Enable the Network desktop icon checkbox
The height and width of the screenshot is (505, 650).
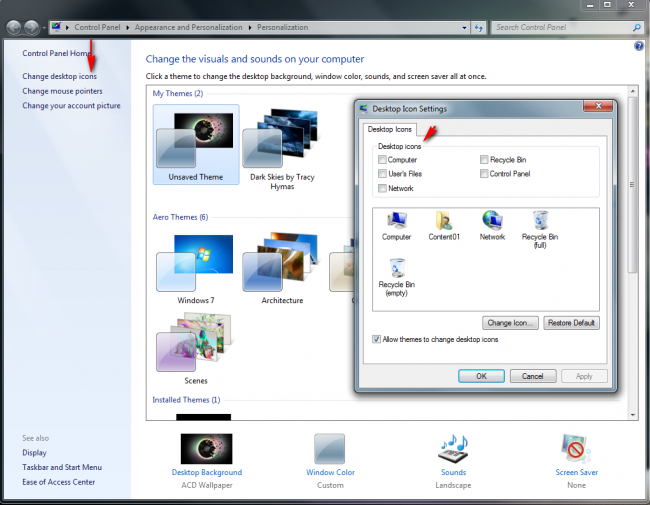(382, 188)
